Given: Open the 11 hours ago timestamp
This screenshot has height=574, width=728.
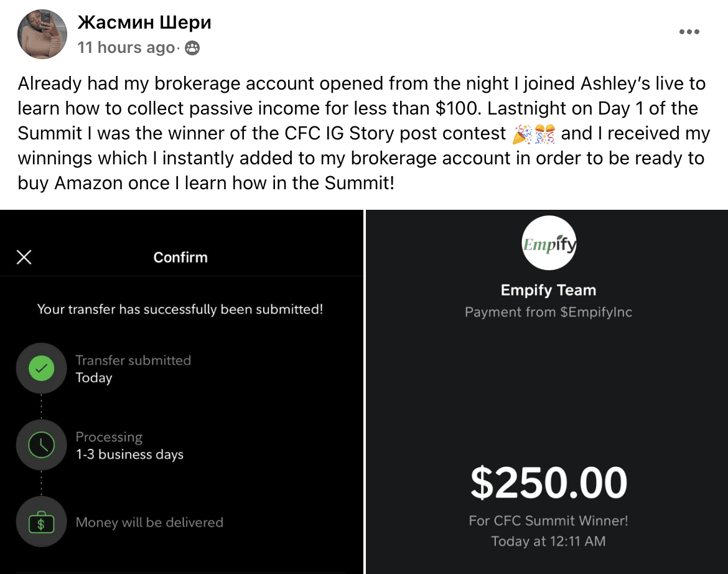Looking at the screenshot, I should click(x=126, y=47).
